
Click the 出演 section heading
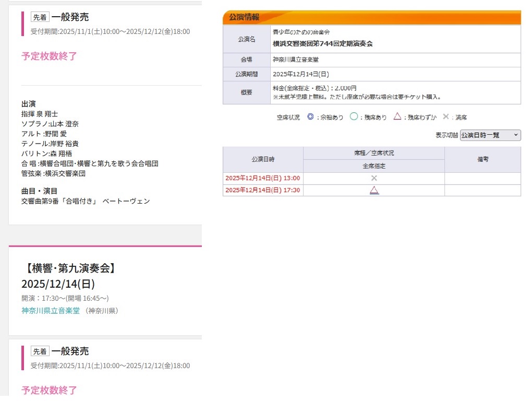tap(29, 103)
